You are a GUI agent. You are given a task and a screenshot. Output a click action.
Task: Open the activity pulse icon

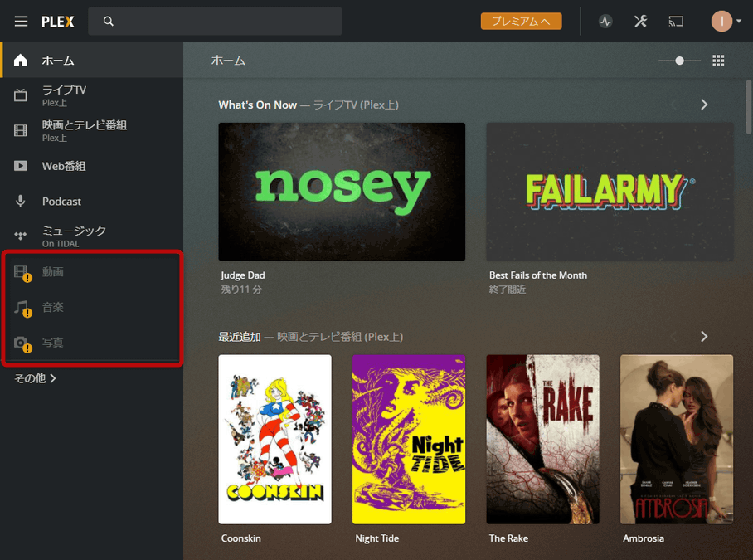(x=605, y=21)
